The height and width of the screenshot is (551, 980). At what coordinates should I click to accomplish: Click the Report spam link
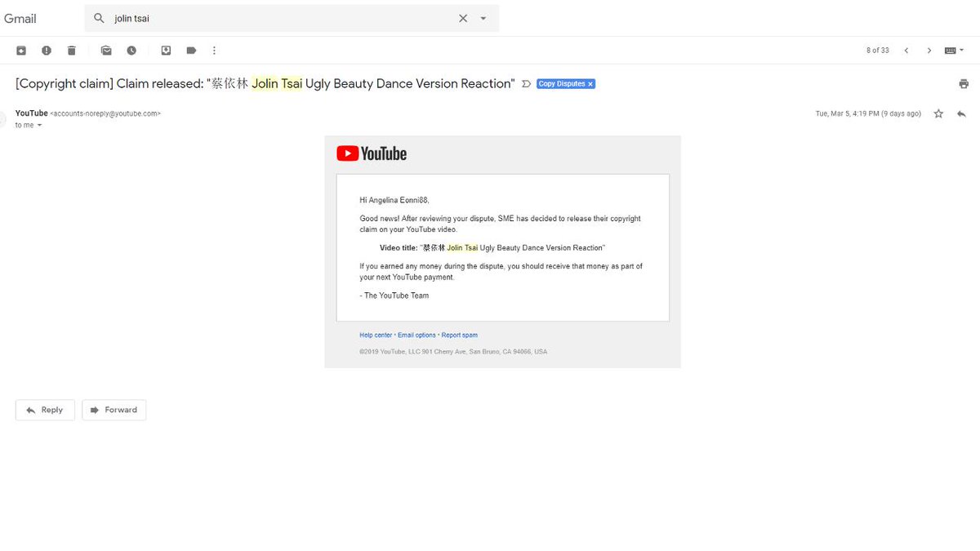click(x=460, y=335)
